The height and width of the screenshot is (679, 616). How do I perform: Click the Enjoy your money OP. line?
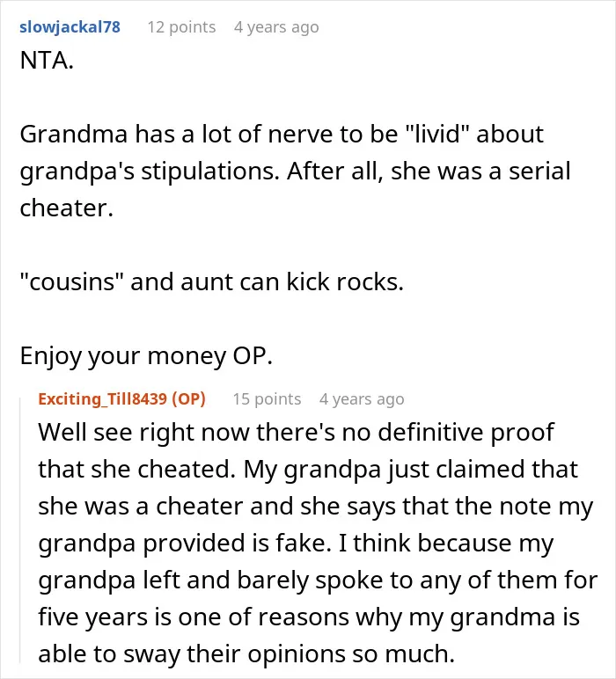click(x=146, y=356)
